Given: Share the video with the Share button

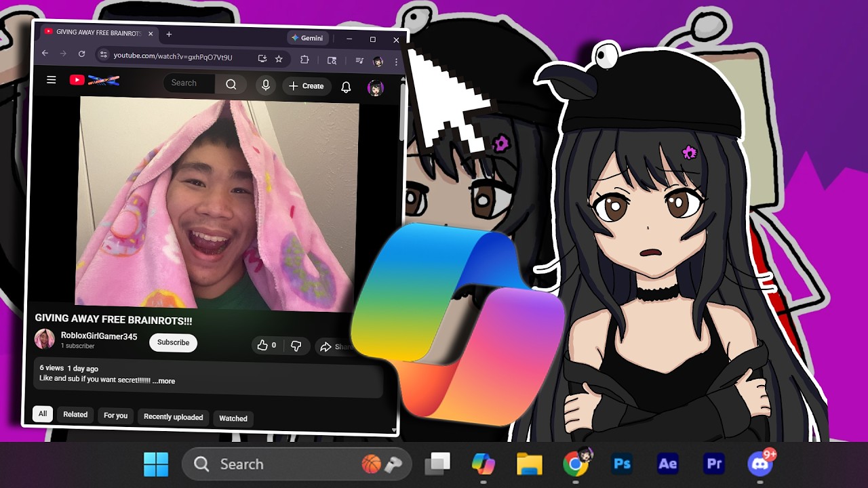Looking at the screenshot, I should tap(336, 346).
